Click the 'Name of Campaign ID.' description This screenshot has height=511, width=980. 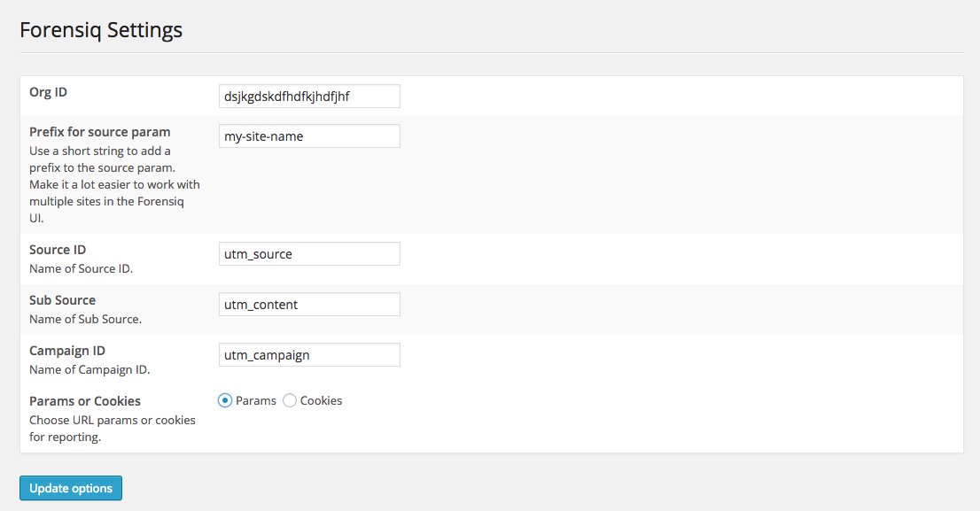tap(90, 370)
